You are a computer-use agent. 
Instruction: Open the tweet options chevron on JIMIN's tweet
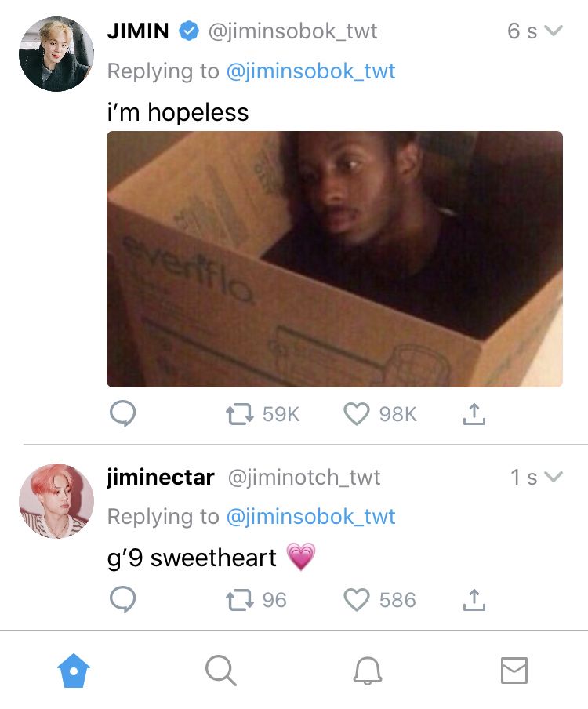pyautogui.click(x=554, y=31)
